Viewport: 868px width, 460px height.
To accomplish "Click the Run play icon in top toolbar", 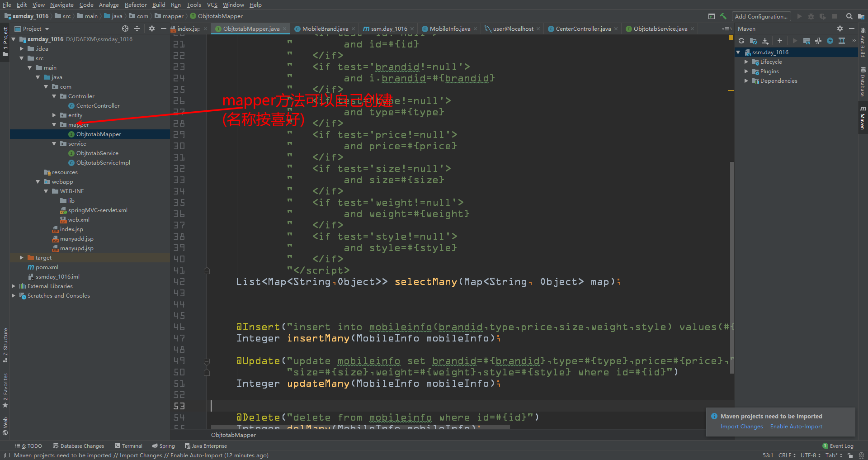I will click(x=799, y=16).
